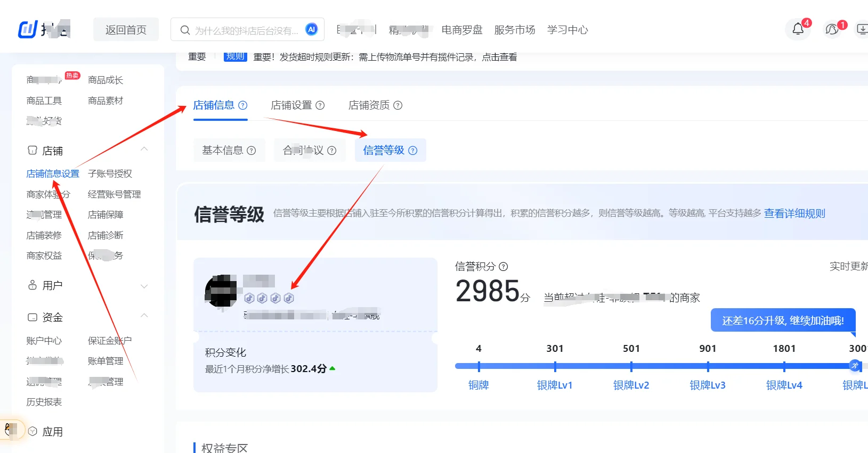Click help icon next to 信誉积分

coord(504,267)
